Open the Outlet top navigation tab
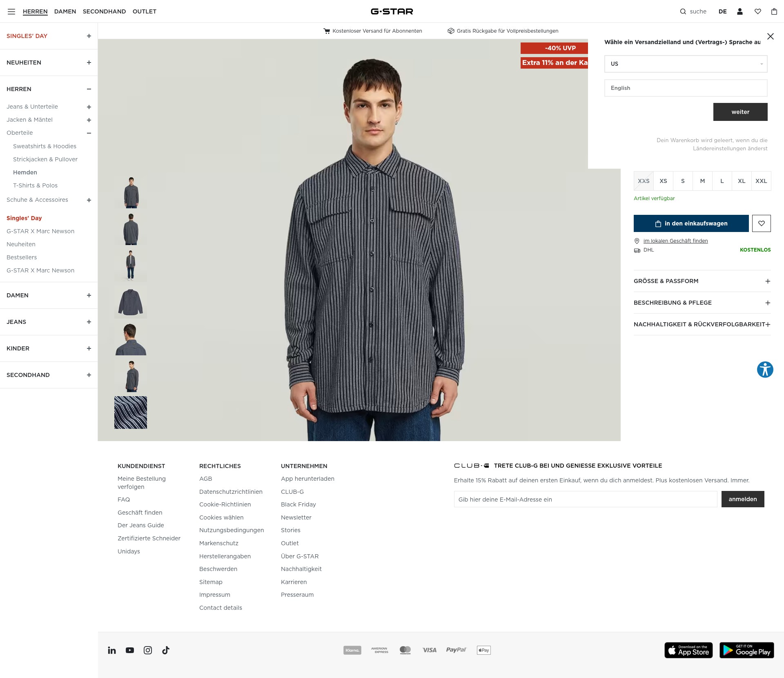This screenshot has height=678, width=784. pyautogui.click(x=144, y=11)
